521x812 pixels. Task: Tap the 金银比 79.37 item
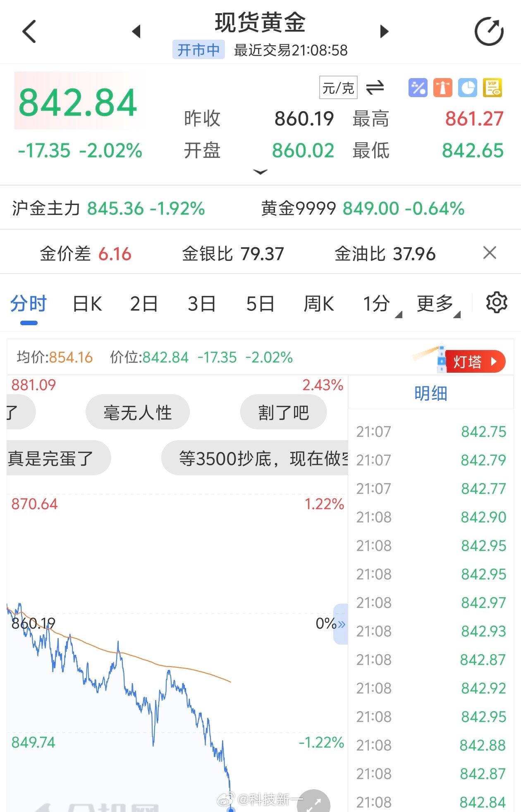233,254
